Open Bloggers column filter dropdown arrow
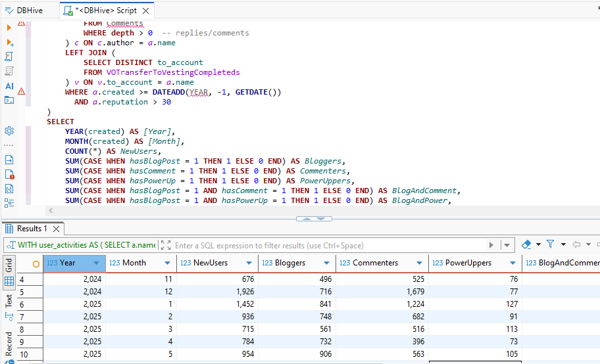Screen dimensions: 600x364 [326, 263]
